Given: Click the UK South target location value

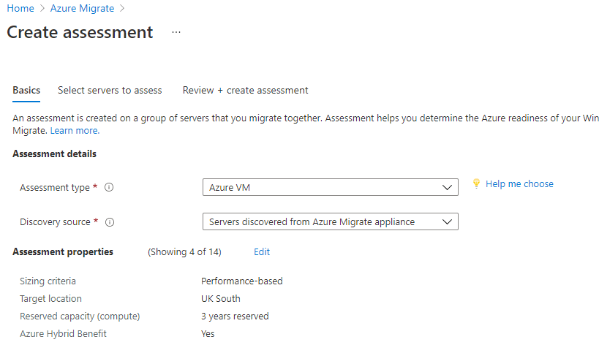Looking at the screenshot, I should coord(221,299).
